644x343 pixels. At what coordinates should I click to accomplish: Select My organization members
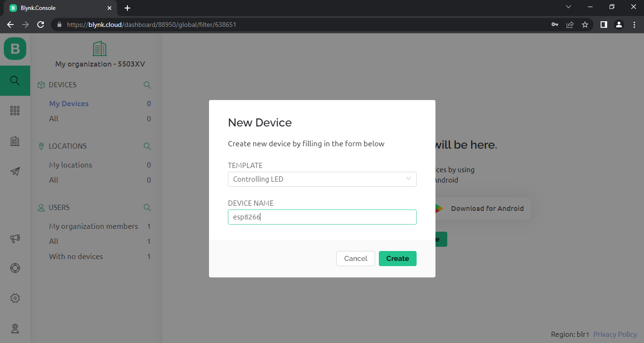[93, 226]
